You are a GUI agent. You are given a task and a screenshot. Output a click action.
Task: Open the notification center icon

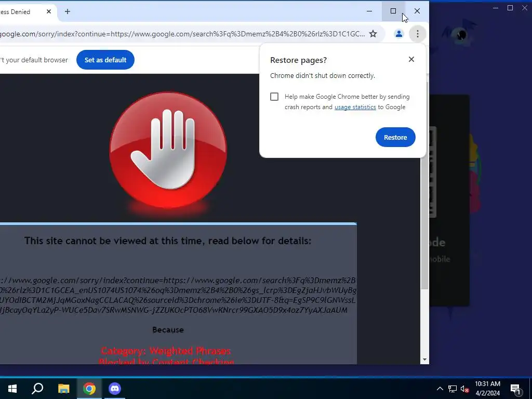tap(515, 389)
